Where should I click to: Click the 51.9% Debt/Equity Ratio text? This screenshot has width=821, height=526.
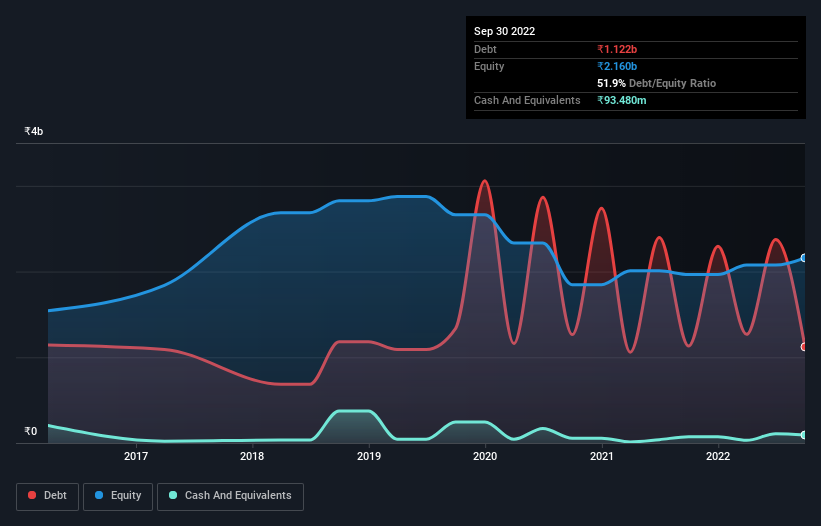(656, 83)
